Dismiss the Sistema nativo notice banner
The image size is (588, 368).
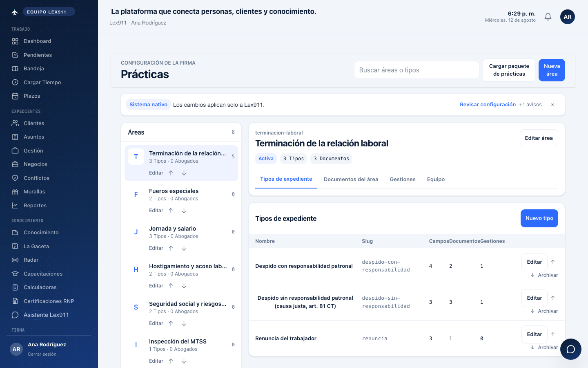[x=552, y=105]
